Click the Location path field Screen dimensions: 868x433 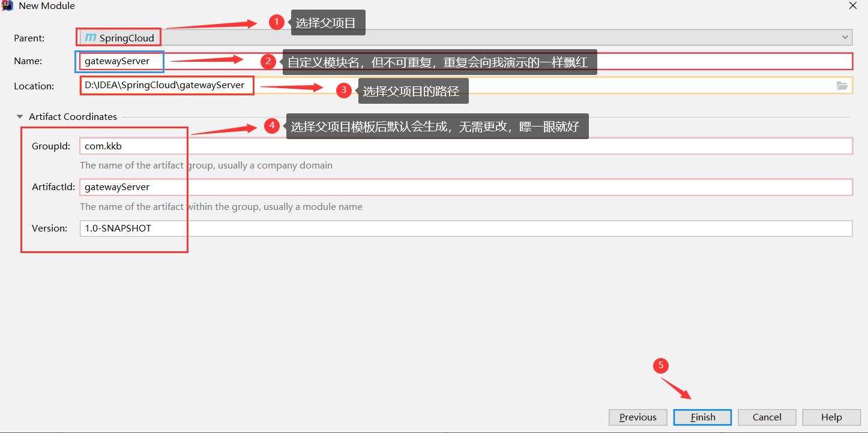[466, 86]
